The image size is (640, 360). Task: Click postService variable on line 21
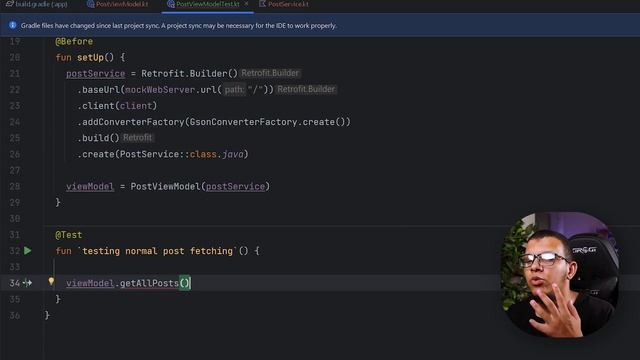[x=96, y=73]
